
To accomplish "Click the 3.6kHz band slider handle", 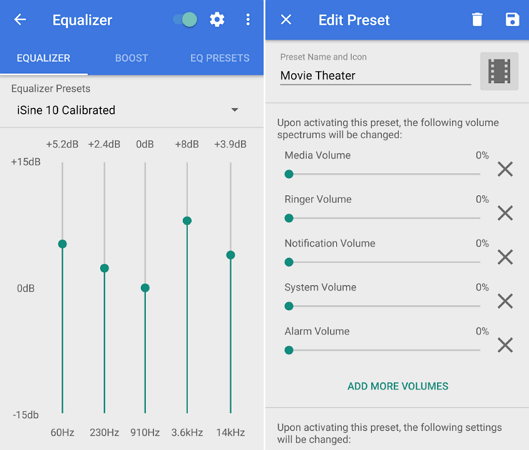I will pos(187,221).
